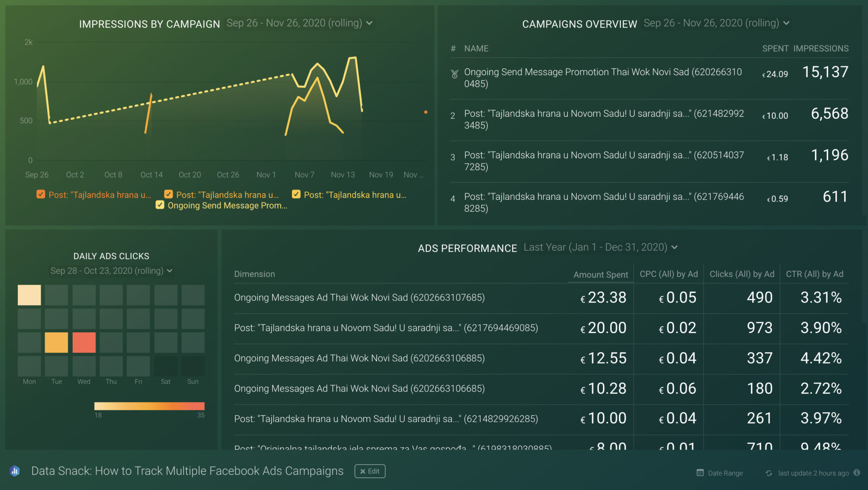Viewport: 868px width, 490px height.
Task: Click the Data Snack dashboard title
Action: point(187,471)
